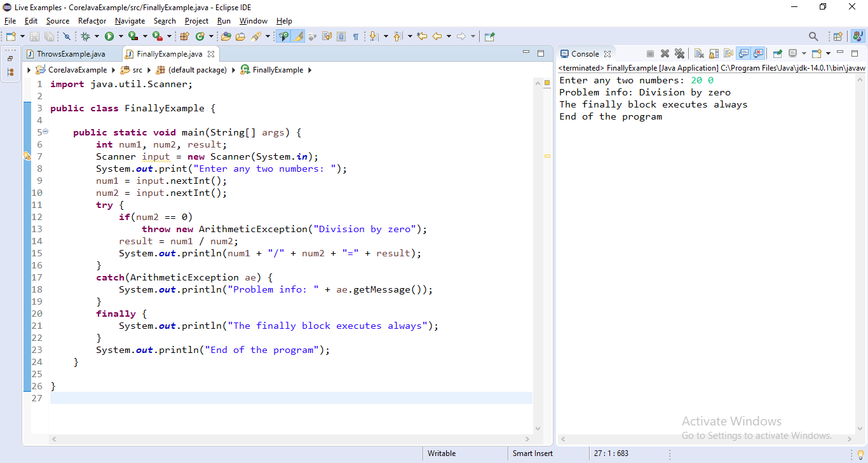Click the console Word Wrap icon
The height and width of the screenshot is (463, 868).
tap(728, 53)
